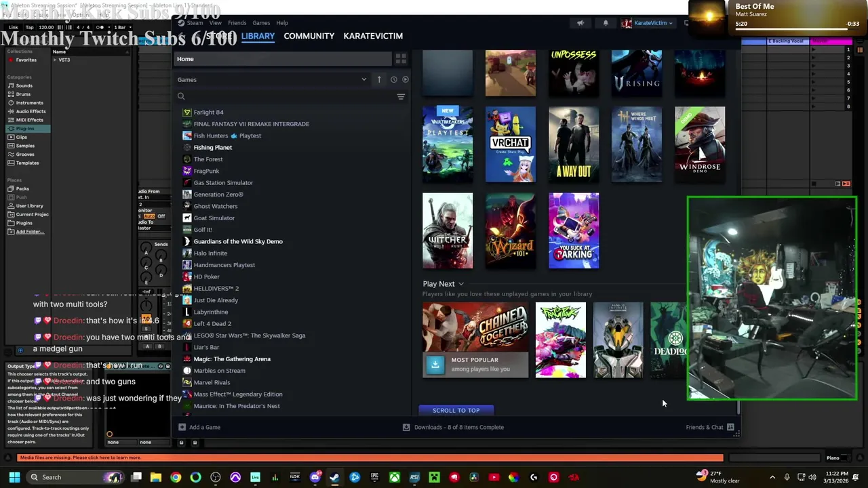Click Add Folder in Ableton Places
This screenshot has width=868, height=488.
tap(30, 232)
